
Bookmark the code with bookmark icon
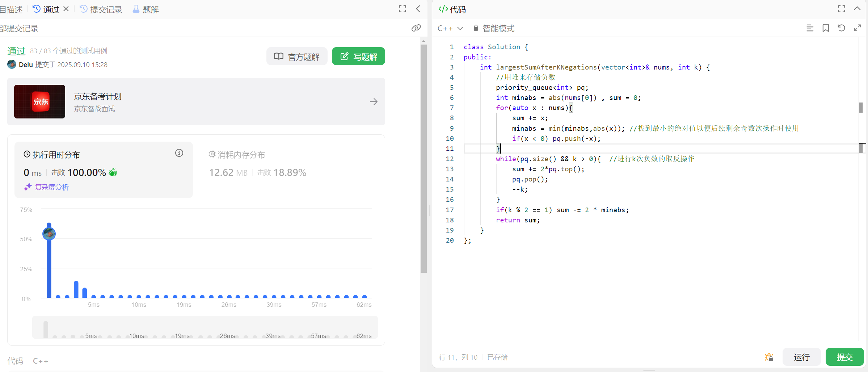826,28
